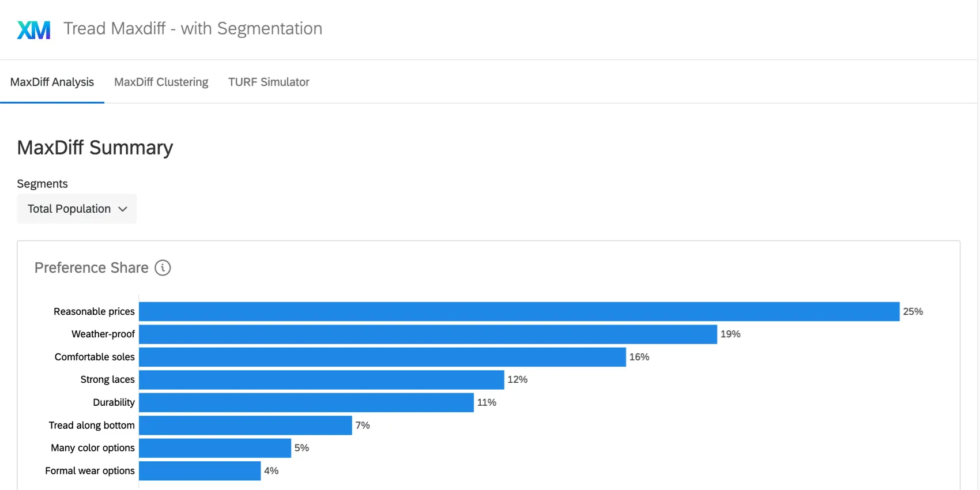Switch to the MaxDiff Clustering tab

coord(161,82)
